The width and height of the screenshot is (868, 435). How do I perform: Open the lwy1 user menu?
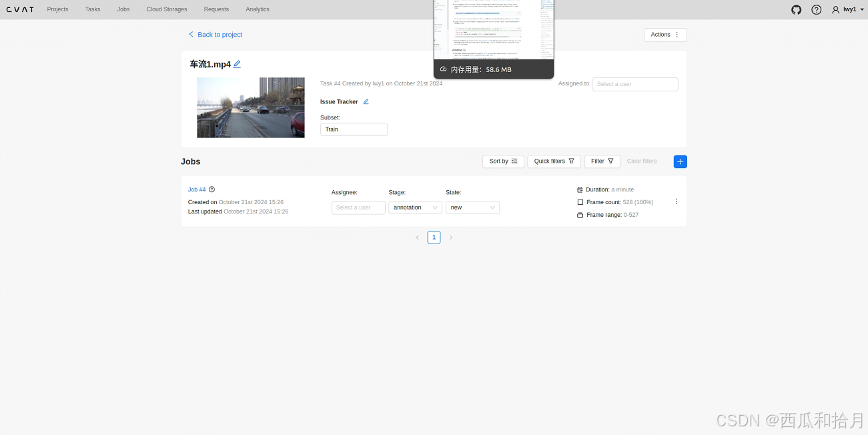(x=845, y=9)
